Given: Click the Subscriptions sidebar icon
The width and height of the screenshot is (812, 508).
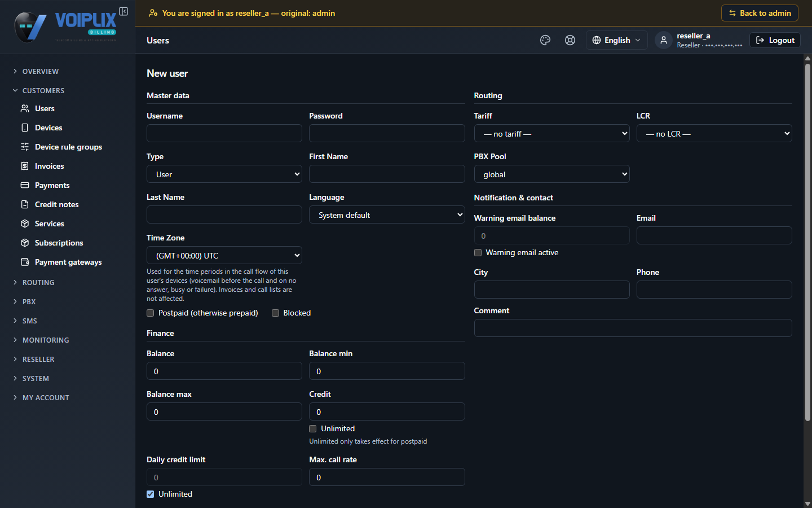Looking at the screenshot, I should point(25,243).
